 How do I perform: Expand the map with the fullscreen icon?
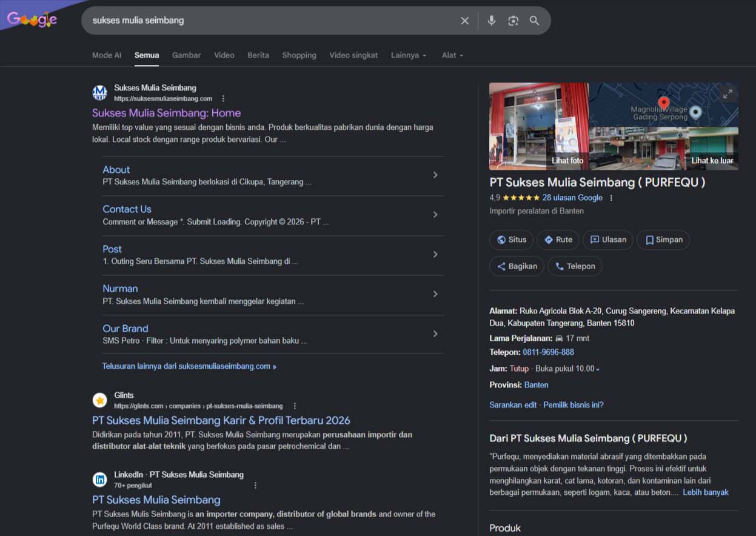click(x=728, y=93)
